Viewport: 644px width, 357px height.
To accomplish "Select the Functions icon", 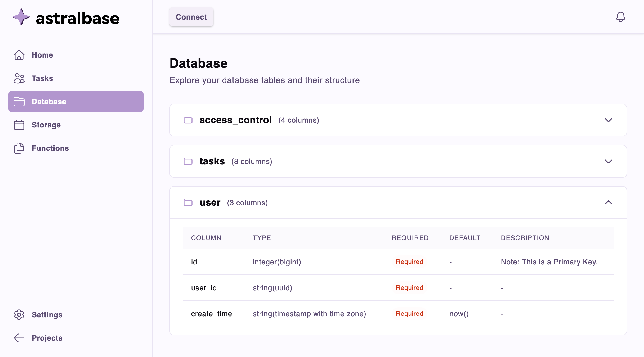I will [19, 148].
